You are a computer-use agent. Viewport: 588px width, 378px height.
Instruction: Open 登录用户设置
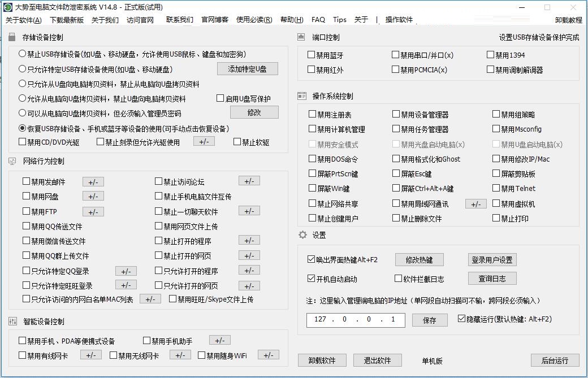click(x=492, y=259)
